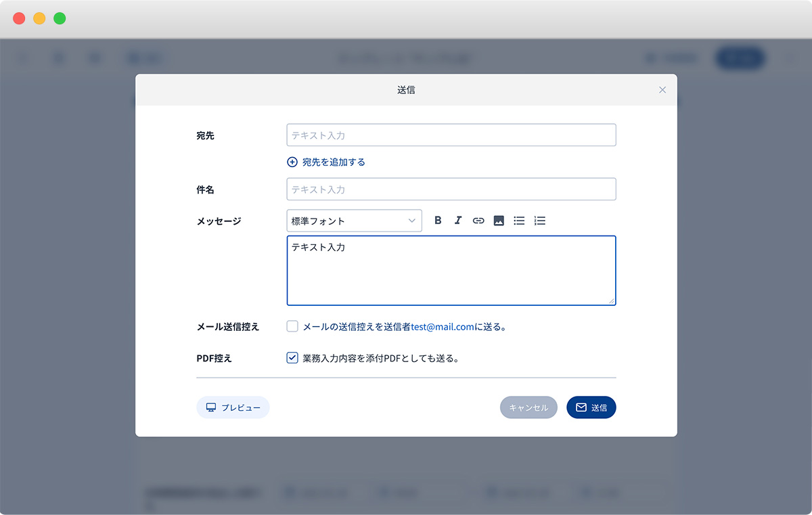The image size is (812, 515).
Task: Apply numbered list formatting
Action: click(539, 221)
